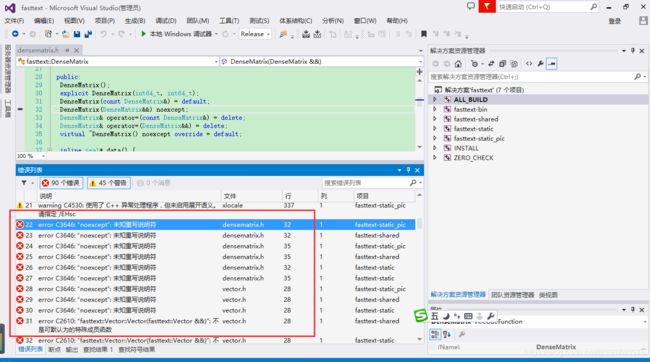Expand the fasttext-bin project node

pos(435,109)
